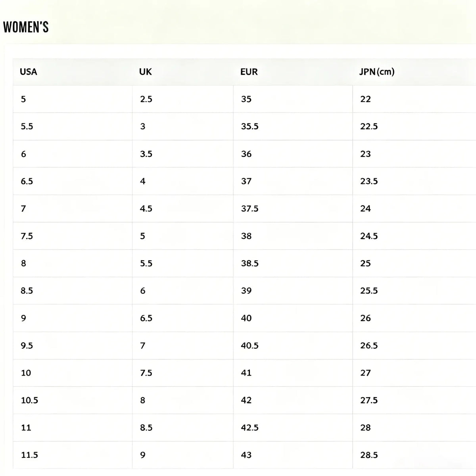
Task: Select USA size 6.5 row cell
Action: click(x=73, y=181)
